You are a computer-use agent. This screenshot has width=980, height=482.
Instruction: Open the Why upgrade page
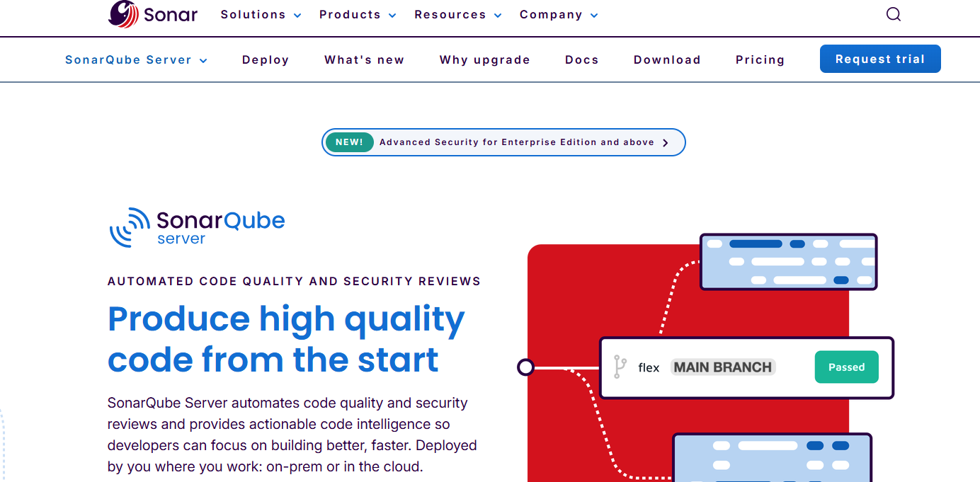(484, 60)
